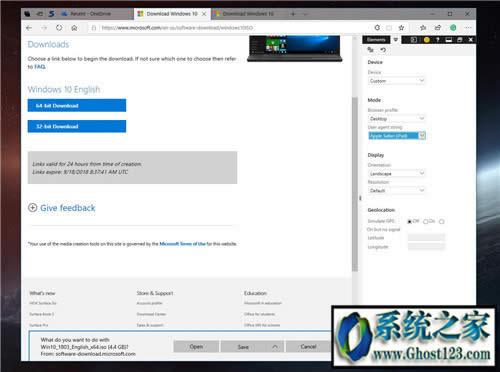500x372 pixels.
Task: Click the What's new footer heading
Action: pos(42,293)
